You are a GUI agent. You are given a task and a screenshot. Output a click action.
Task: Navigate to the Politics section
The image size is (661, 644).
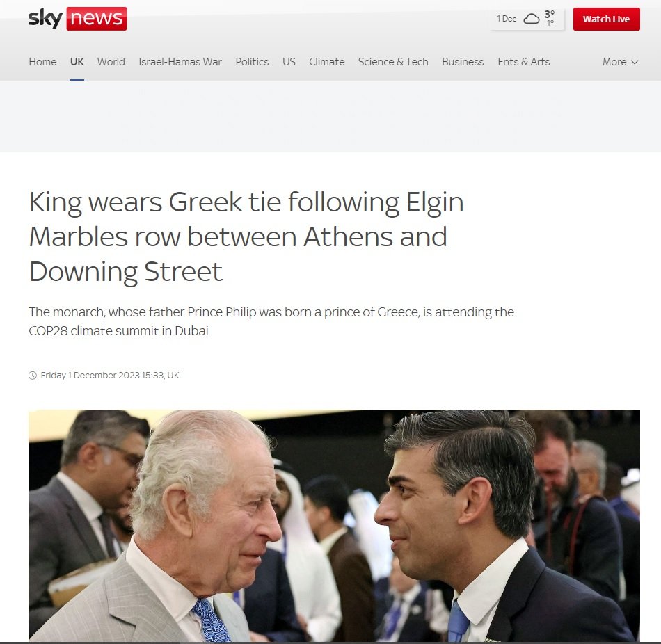click(252, 61)
